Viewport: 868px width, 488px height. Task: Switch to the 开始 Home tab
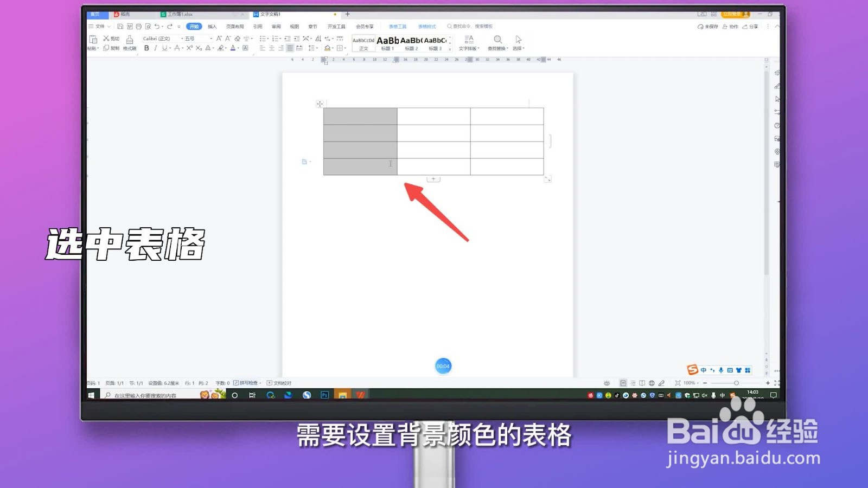pyautogui.click(x=194, y=26)
